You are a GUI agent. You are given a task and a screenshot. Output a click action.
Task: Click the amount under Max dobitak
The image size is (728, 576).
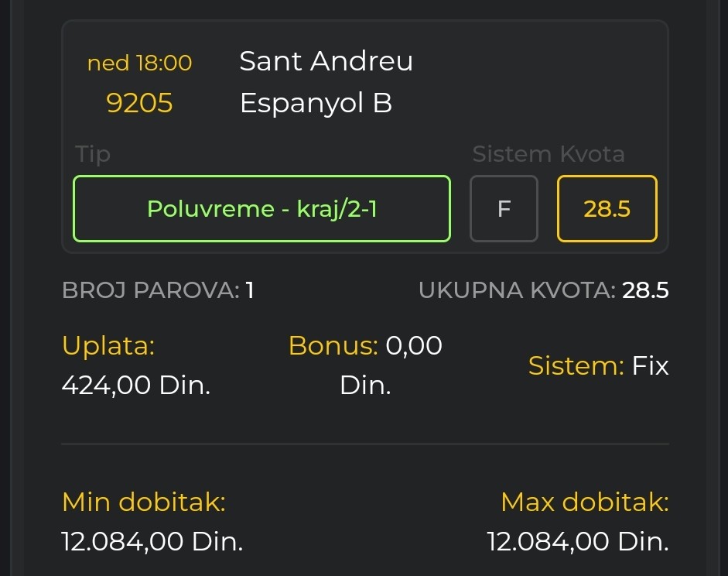[x=578, y=541]
